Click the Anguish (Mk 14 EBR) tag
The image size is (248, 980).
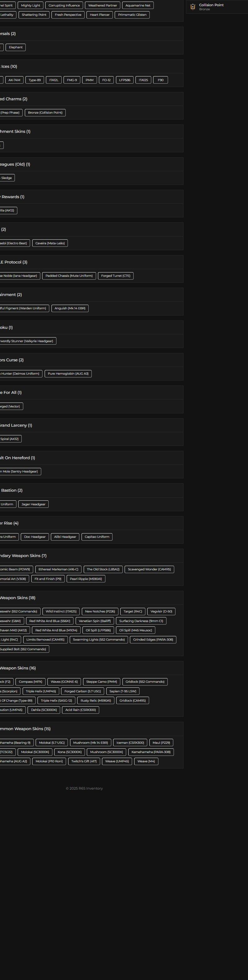point(70,308)
